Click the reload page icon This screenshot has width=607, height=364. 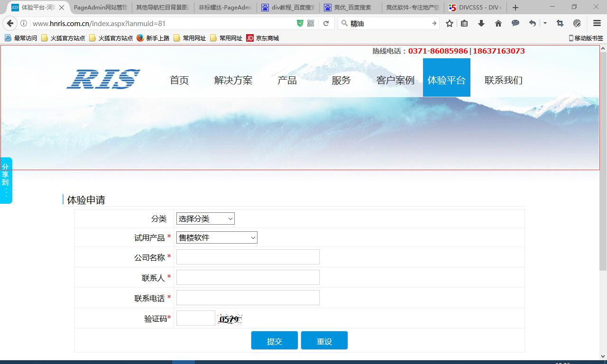326,23
